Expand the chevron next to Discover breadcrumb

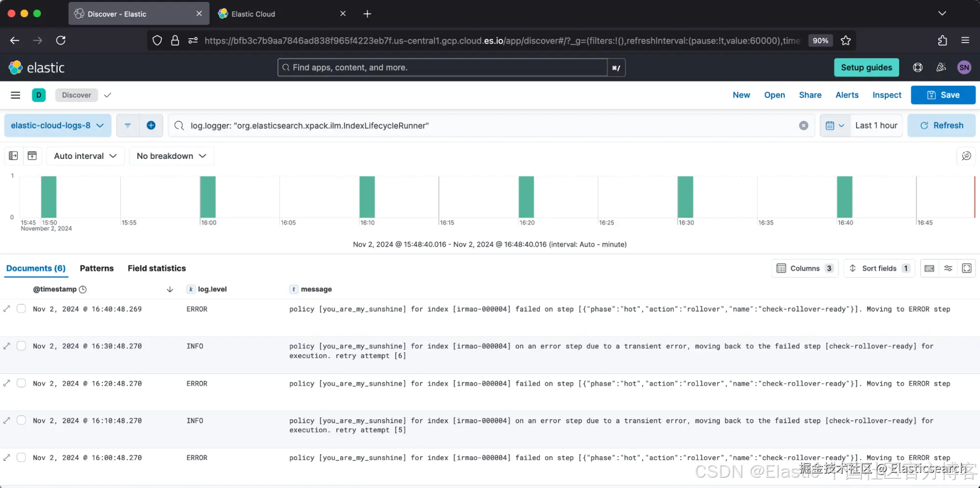(108, 95)
